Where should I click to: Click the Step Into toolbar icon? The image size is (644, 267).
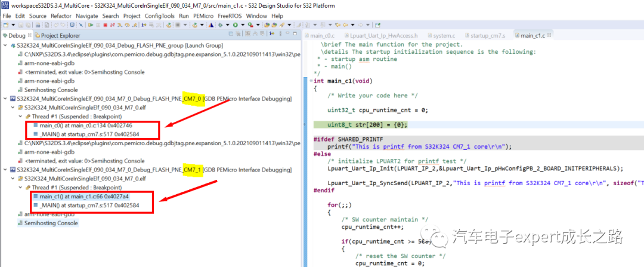119,24
